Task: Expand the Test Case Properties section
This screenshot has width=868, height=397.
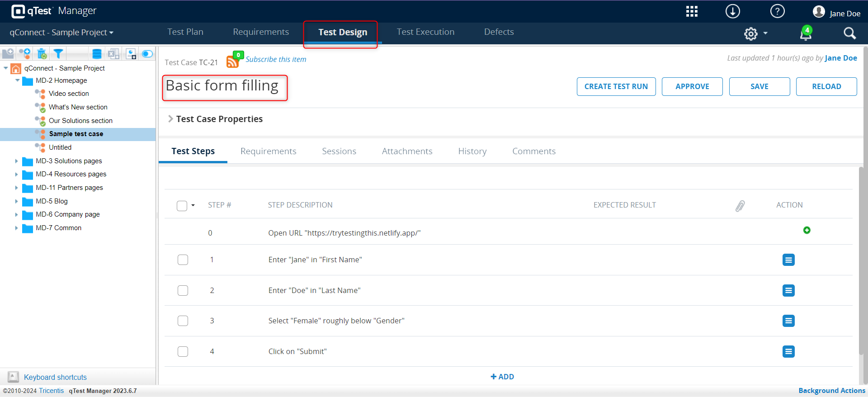Action: pos(171,119)
